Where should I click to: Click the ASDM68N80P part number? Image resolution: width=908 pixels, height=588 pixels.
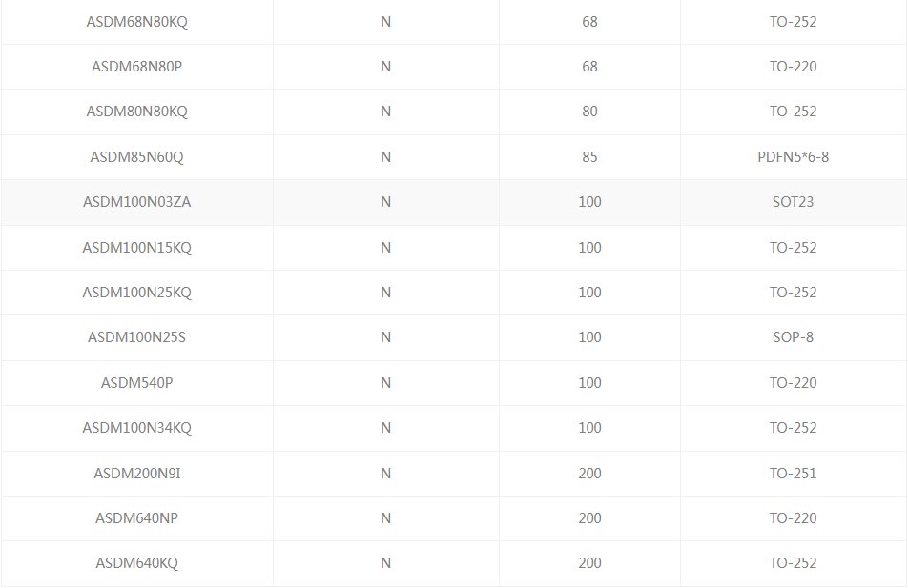click(x=136, y=67)
